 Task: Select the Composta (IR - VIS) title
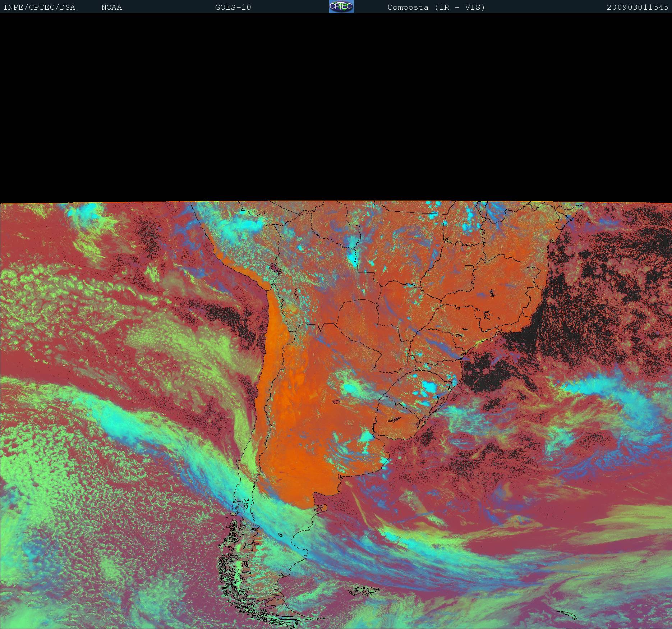click(436, 8)
